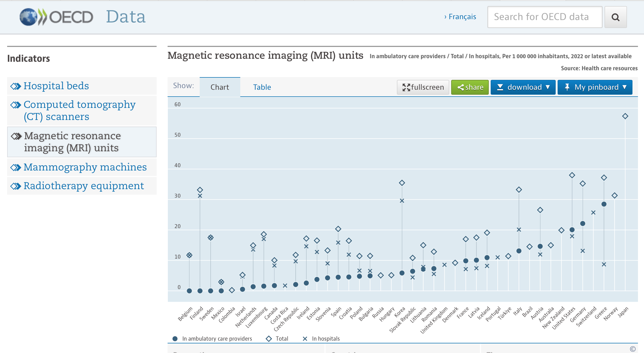Click Japan's Total diamond data point
644x353 pixels.
pos(625,116)
